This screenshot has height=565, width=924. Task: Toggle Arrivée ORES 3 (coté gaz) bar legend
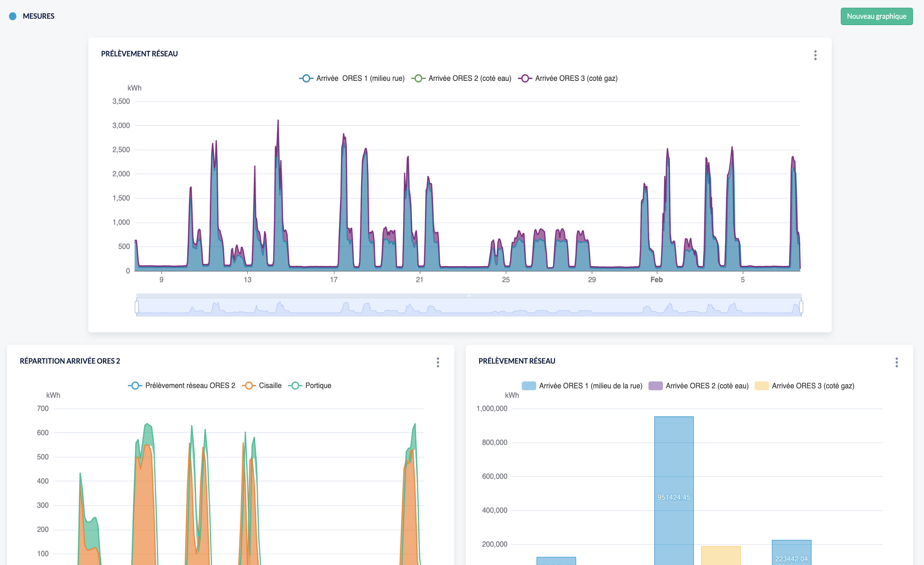pyautogui.click(x=805, y=386)
